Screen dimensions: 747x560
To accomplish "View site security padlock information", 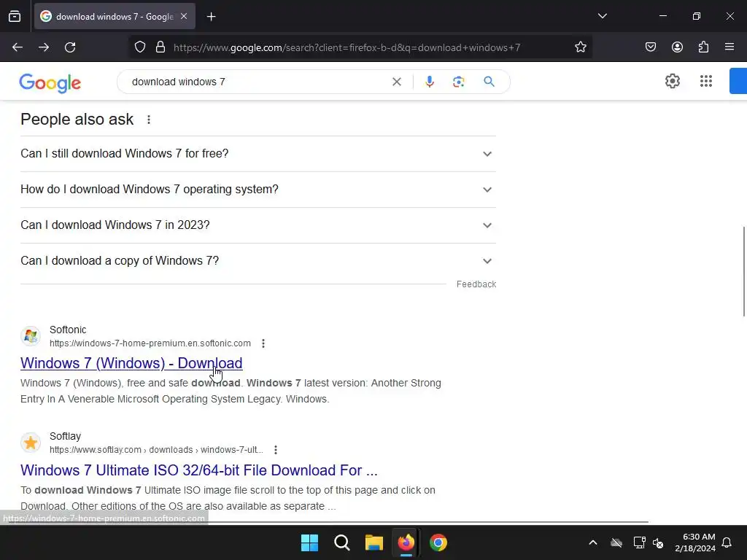I will click(160, 47).
